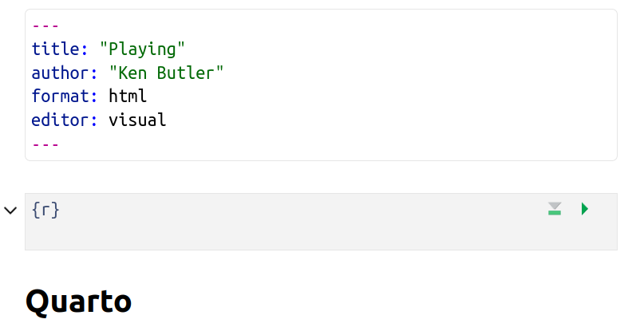Image resolution: width=644 pixels, height=331 pixels.
Task: Click blank area right of Quarto heading
Action: point(383,301)
